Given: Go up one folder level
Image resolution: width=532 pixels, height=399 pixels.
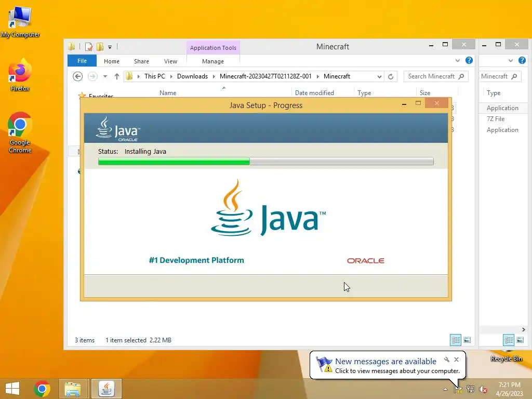Looking at the screenshot, I should 117,76.
